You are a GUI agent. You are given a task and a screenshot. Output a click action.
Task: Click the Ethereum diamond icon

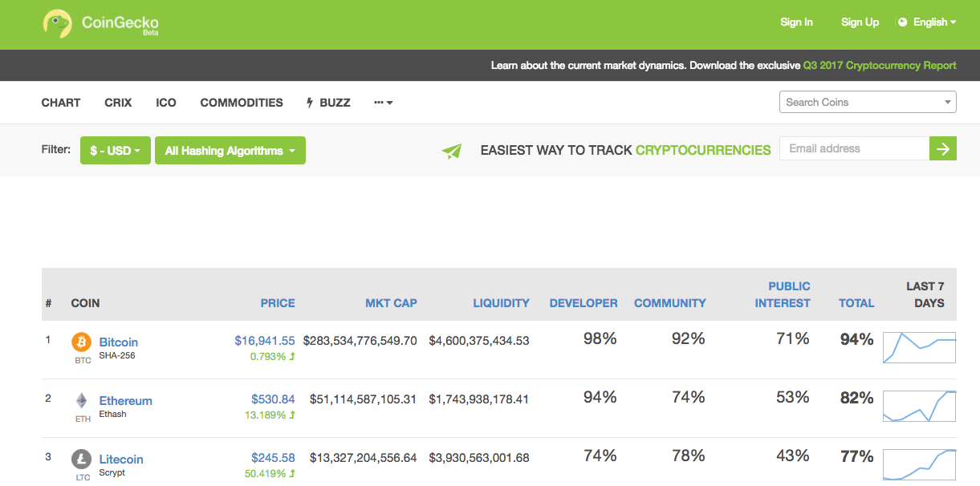click(x=82, y=400)
